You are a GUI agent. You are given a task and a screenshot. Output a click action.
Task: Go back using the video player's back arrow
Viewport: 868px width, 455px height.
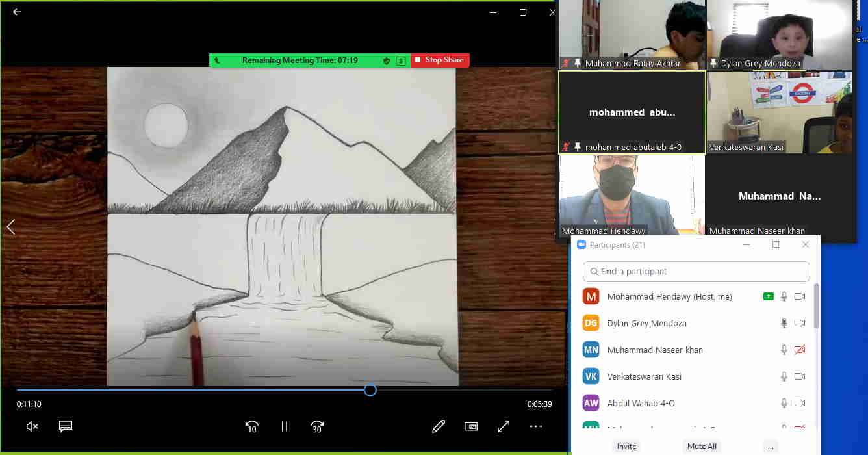[x=17, y=12]
